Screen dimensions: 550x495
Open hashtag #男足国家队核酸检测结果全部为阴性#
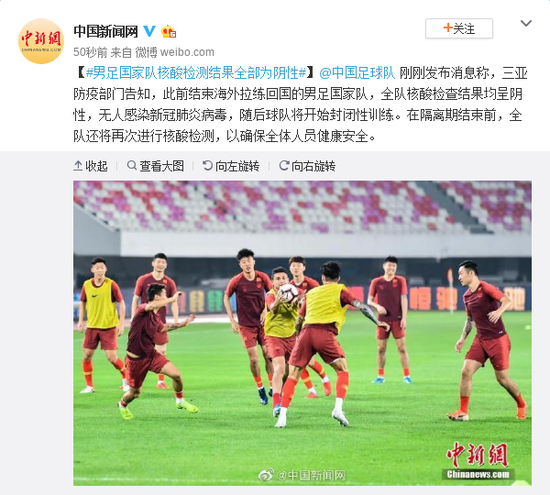pos(196,73)
